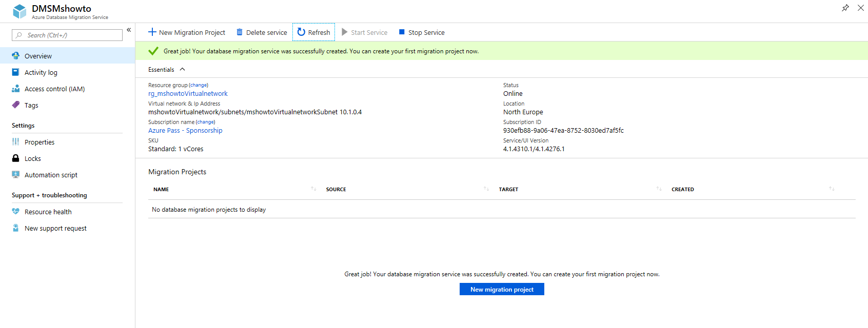This screenshot has width=868, height=328.
Task: Click the Start Service play icon
Action: [345, 32]
